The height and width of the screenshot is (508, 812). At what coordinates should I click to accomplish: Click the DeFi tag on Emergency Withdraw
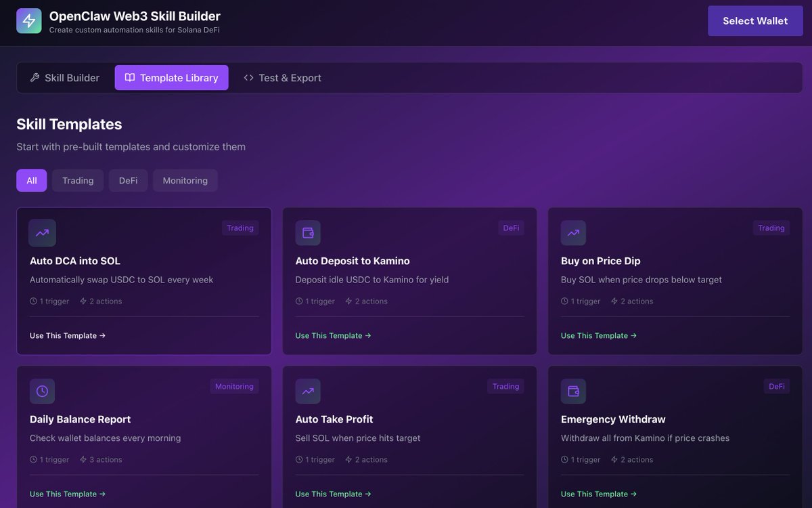[x=777, y=387]
